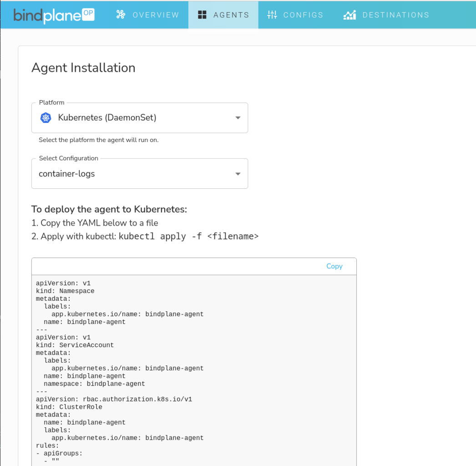The image size is (476, 466).
Task: Click the Agent Installation heading
Action: [83, 68]
